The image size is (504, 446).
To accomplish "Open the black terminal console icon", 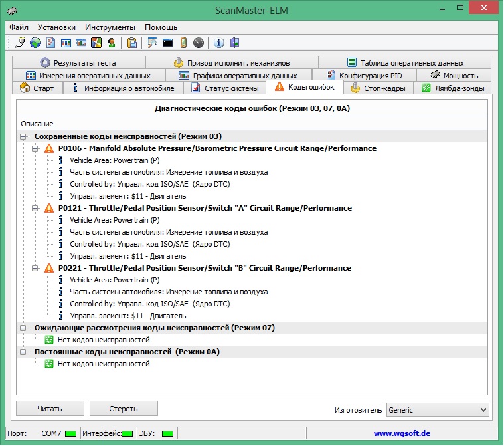I will 168,43.
